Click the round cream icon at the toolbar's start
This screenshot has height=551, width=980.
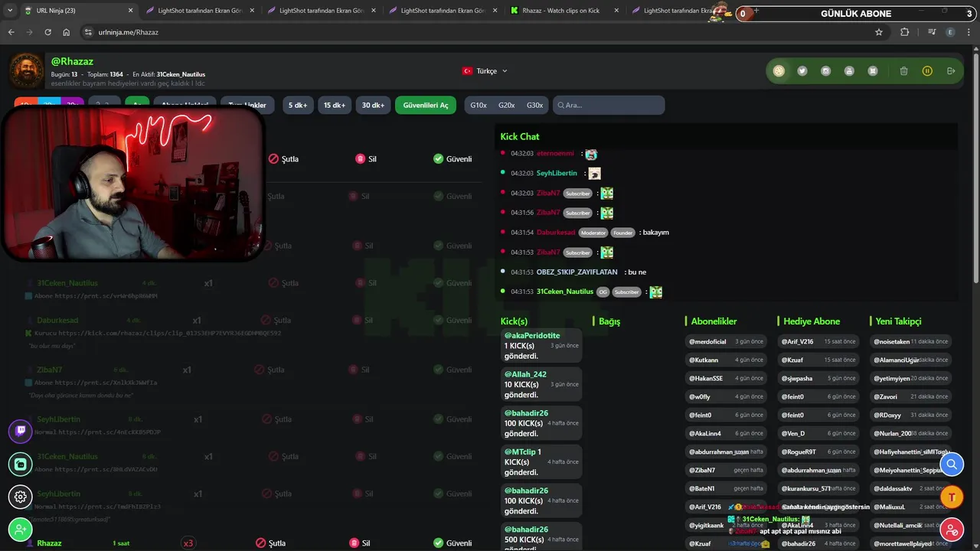pyautogui.click(x=779, y=71)
